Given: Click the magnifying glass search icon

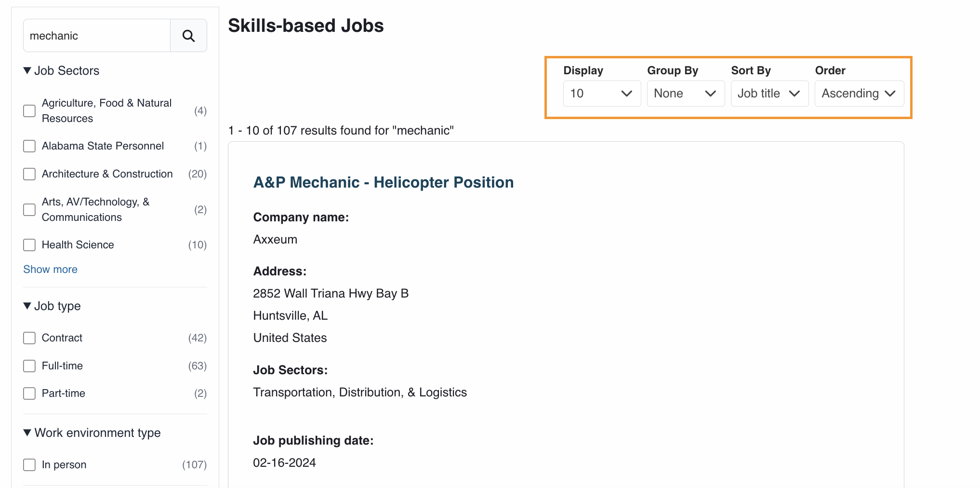Looking at the screenshot, I should pyautogui.click(x=188, y=36).
